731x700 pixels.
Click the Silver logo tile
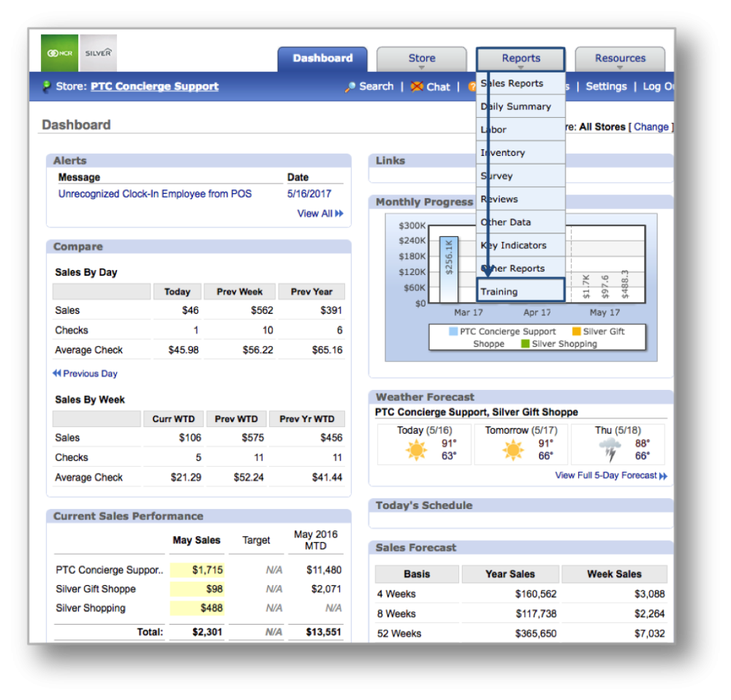[99, 53]
